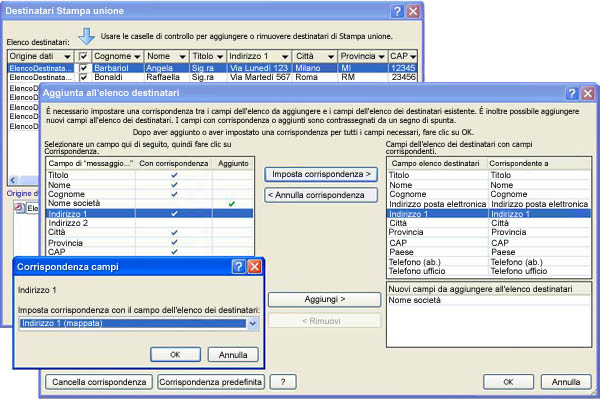Viewport: 600px width, 399px height.
Task: Click Aggiunto column header
Action: 233,163
